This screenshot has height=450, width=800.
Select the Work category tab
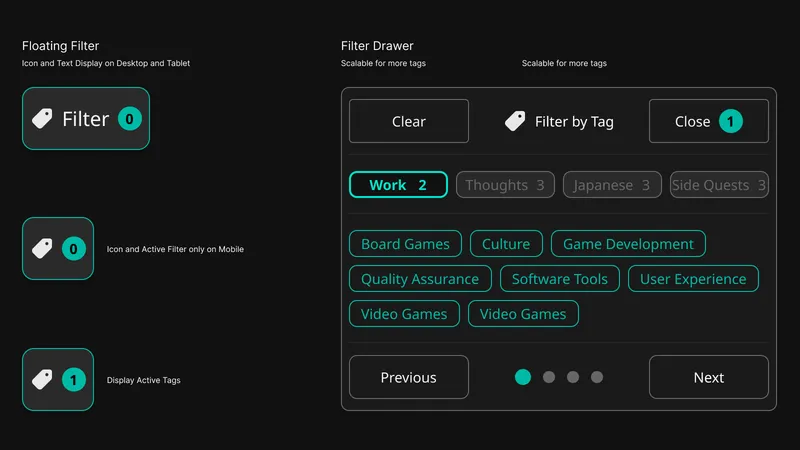398,185
